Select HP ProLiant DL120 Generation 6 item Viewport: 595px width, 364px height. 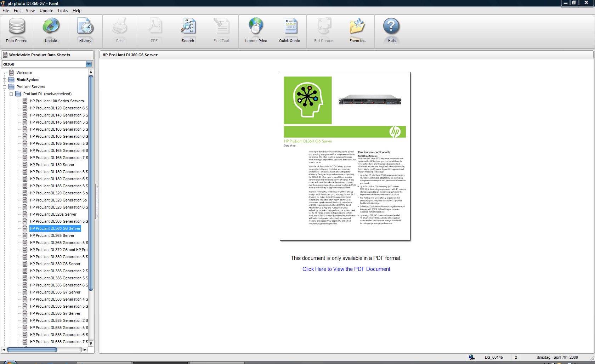pos(59,108)
